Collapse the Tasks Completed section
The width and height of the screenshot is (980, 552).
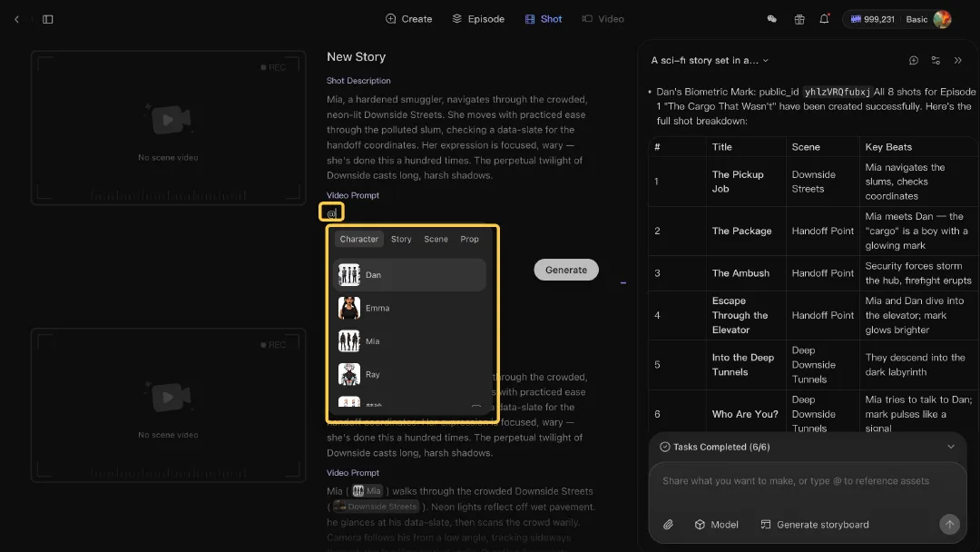click(951, 447)
